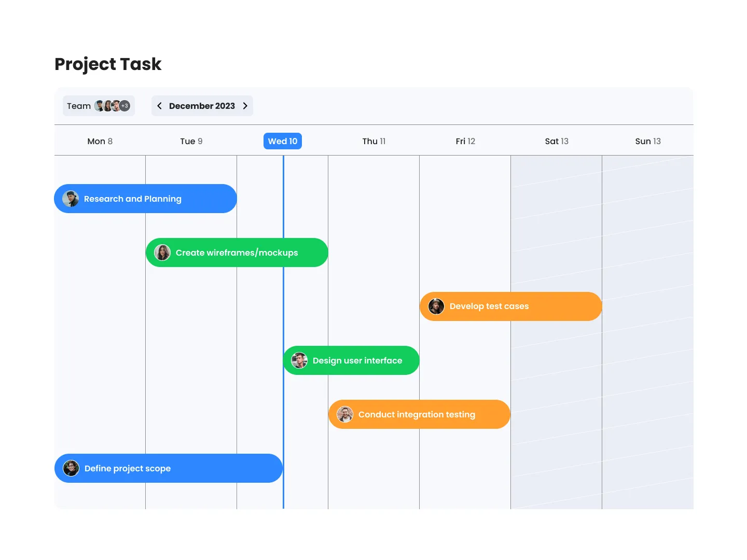Open the December 2023 date selector
747x560 pixels.
pyautogui.click(x=202, y=105)
